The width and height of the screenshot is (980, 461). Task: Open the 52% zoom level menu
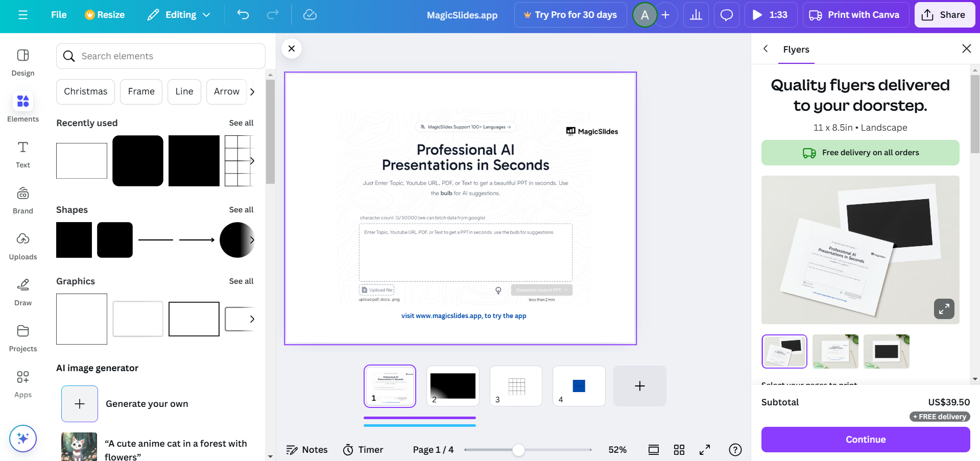click(x=617, y=450)
